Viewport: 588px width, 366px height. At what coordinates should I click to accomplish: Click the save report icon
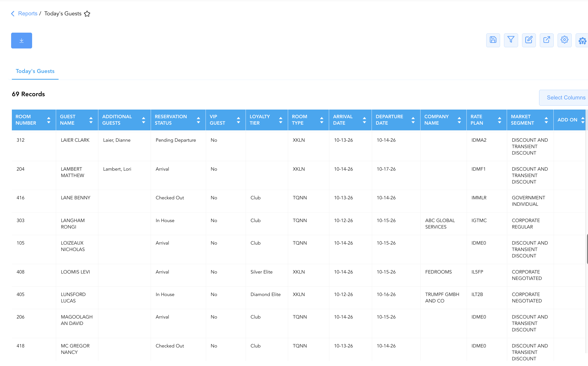click(493, 40)
